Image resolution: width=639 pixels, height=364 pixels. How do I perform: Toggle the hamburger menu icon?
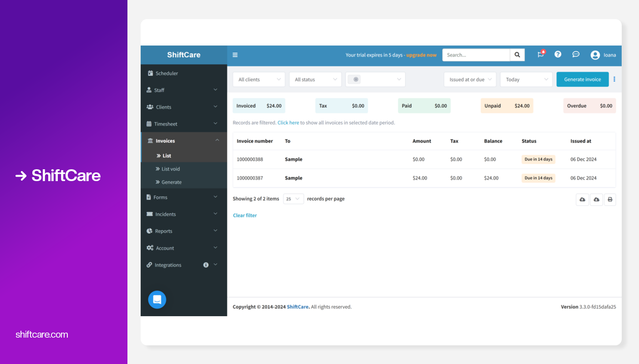click(x=235, y=55)
